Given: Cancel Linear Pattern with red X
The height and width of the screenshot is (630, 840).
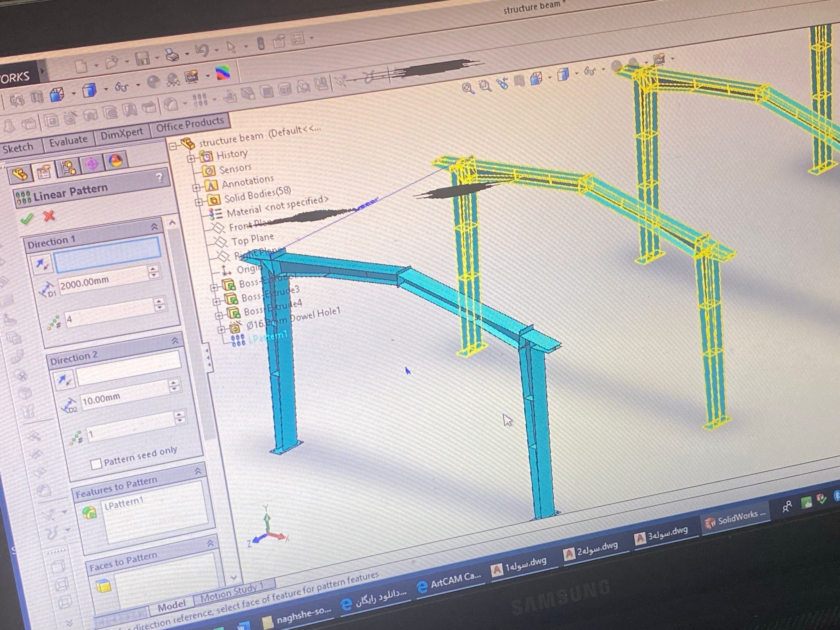Looking at the screenshot, I should coord(50,216).
